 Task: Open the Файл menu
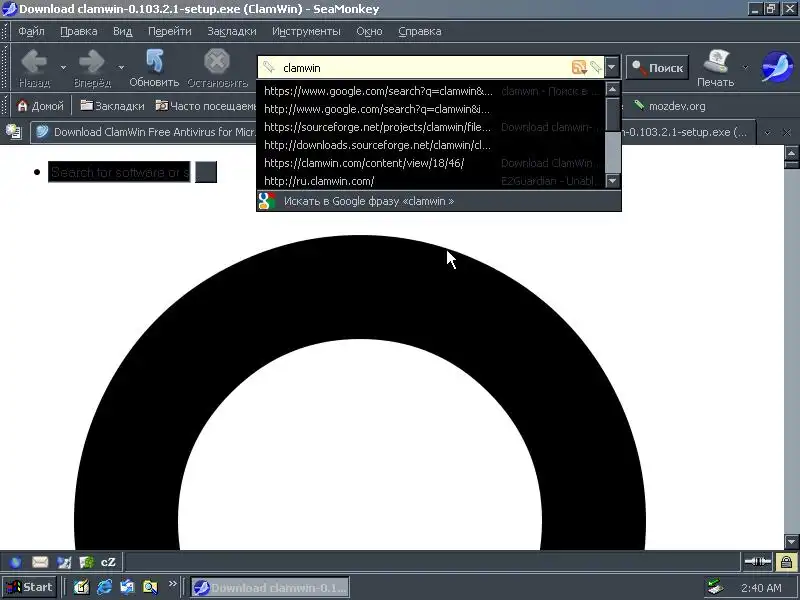click(x=31, y=31)
